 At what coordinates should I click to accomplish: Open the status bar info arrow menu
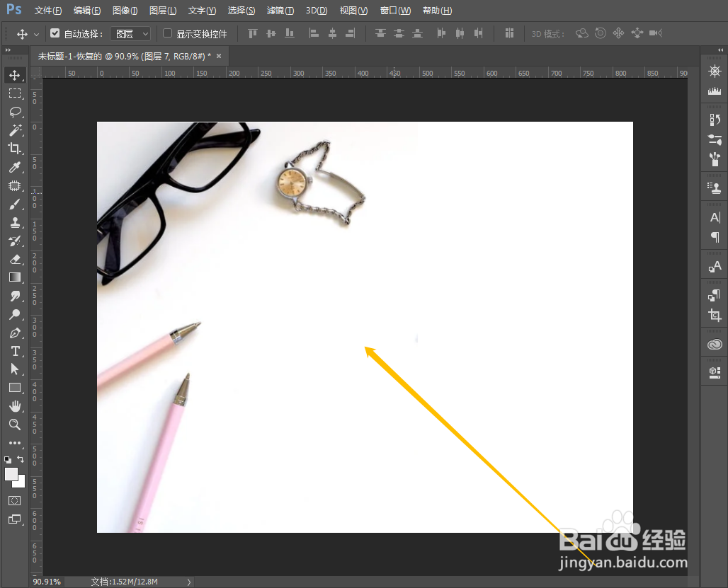pyautogui.click(x=189, y=582)
